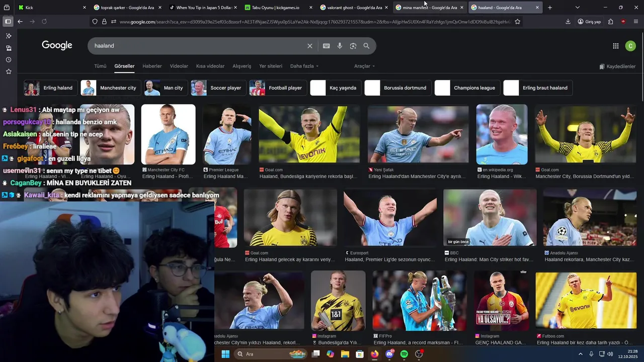Image resolution: width=644 pixels, height=362 pixels.
Task: Clear the search box with the X icon
Action: tap(310, 46)
